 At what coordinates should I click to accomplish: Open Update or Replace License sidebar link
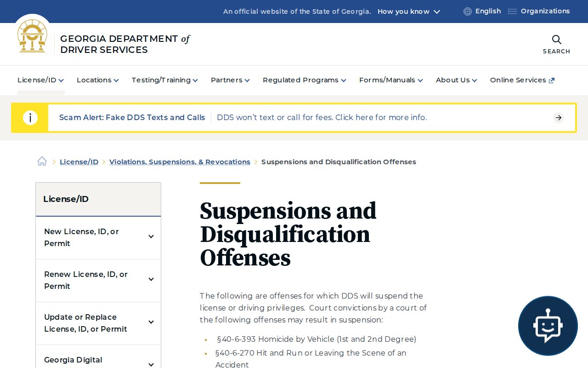click(85, 323)
